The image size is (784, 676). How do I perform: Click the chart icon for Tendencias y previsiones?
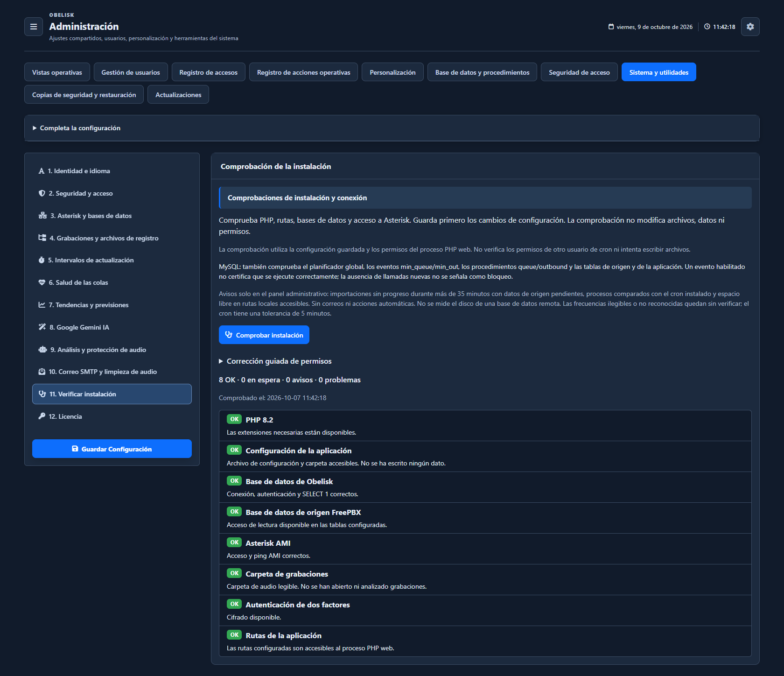42,305
